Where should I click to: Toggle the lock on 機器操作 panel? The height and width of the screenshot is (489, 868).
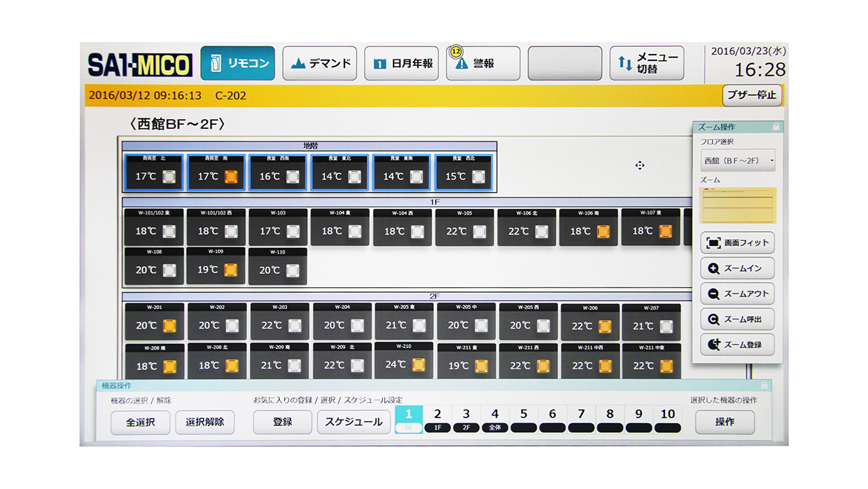[x=764, y=385]
